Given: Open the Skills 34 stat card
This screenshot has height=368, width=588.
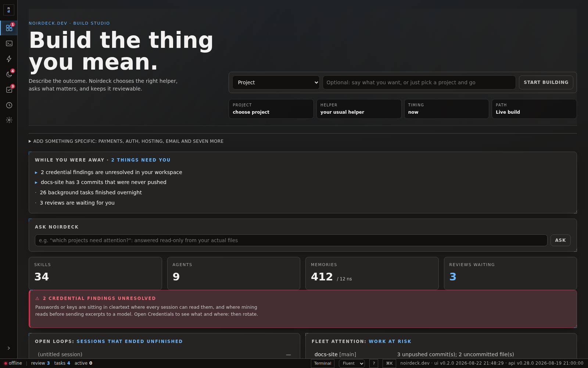Looking at the screenshot, I should [x=95, y=273].
